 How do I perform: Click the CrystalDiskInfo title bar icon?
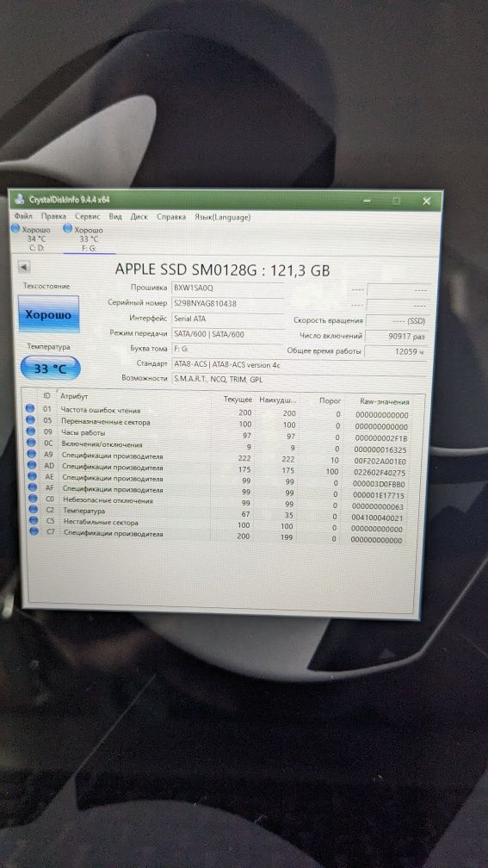[21, 200]
